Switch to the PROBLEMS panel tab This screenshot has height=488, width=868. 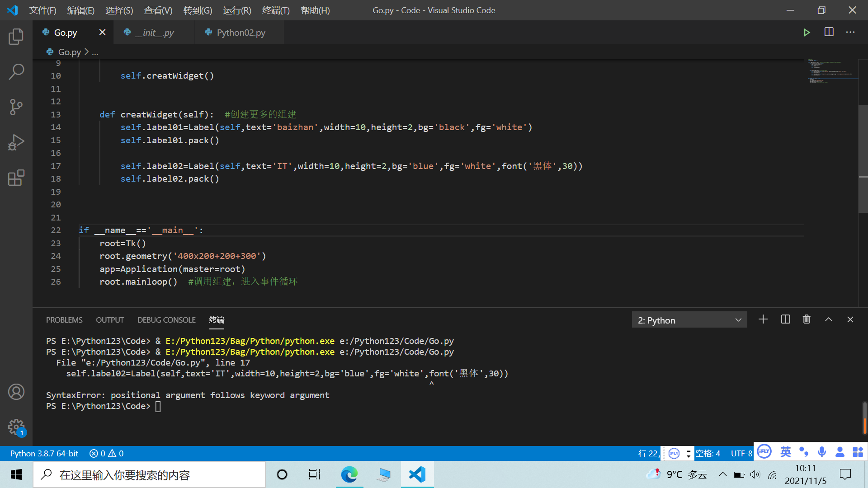[x=64, y=320]
